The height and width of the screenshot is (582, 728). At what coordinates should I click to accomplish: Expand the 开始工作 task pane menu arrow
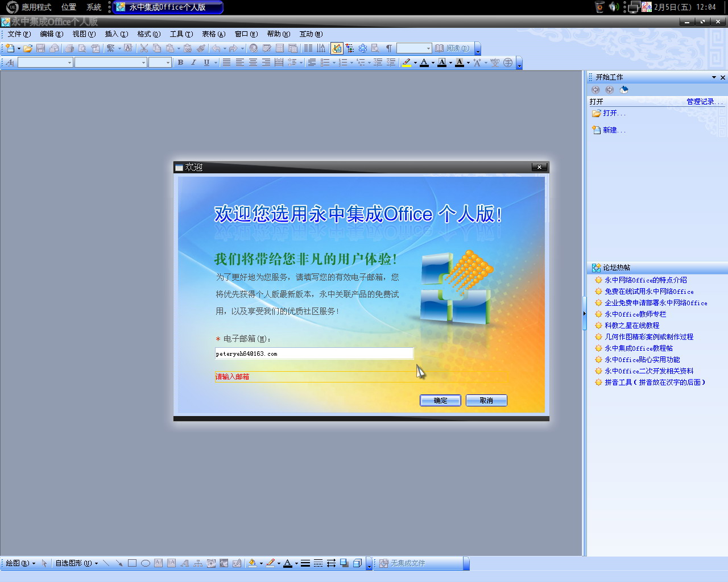[714, 77]
